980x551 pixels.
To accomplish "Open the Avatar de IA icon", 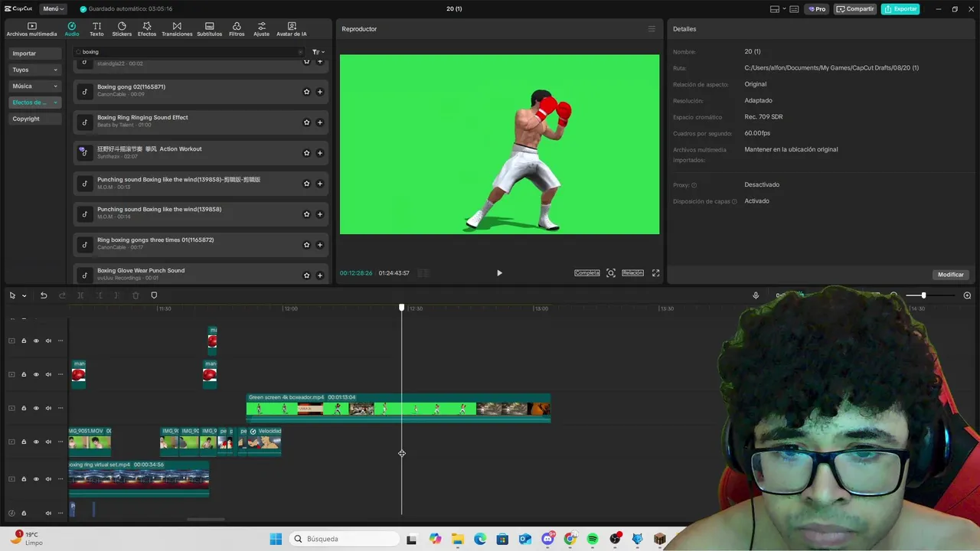I will (292, 29).
